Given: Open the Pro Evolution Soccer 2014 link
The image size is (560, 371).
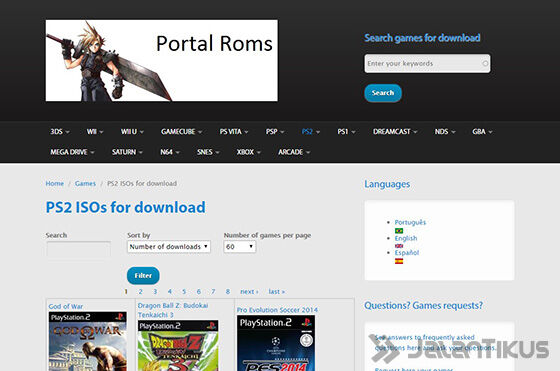Looking at the screenshot, I should coord(277,310).
